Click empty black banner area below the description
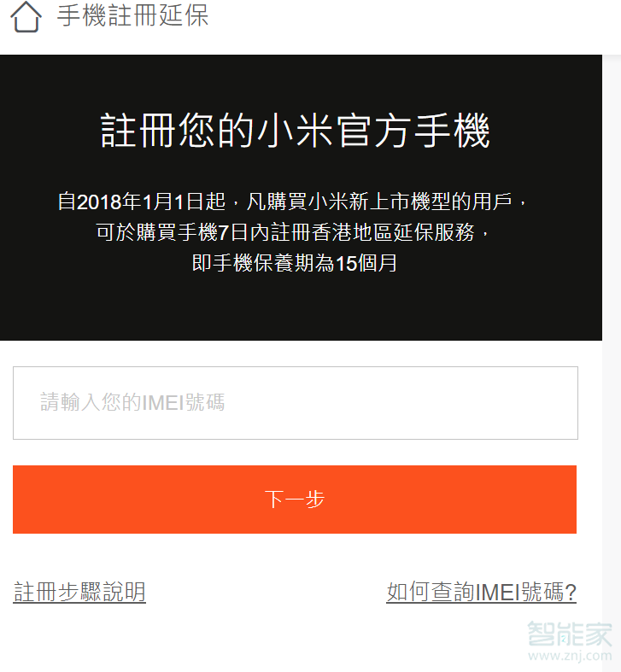621x672 pixels. 300,308
